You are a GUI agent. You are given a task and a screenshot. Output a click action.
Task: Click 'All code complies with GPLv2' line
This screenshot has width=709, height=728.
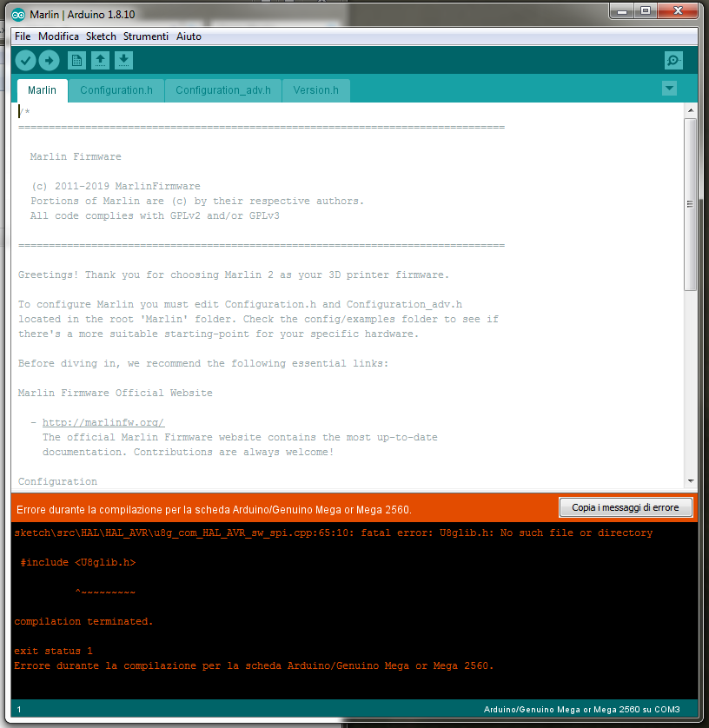coord(155,216)
